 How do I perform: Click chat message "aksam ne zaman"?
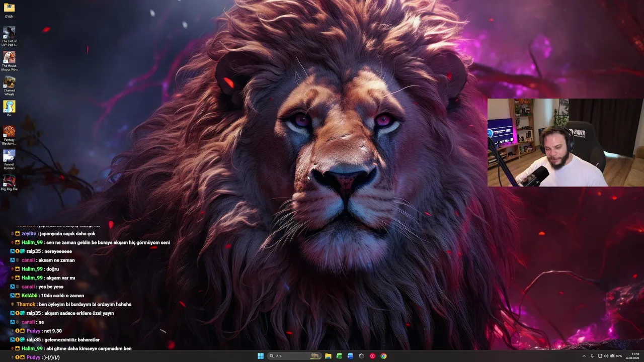56,260
